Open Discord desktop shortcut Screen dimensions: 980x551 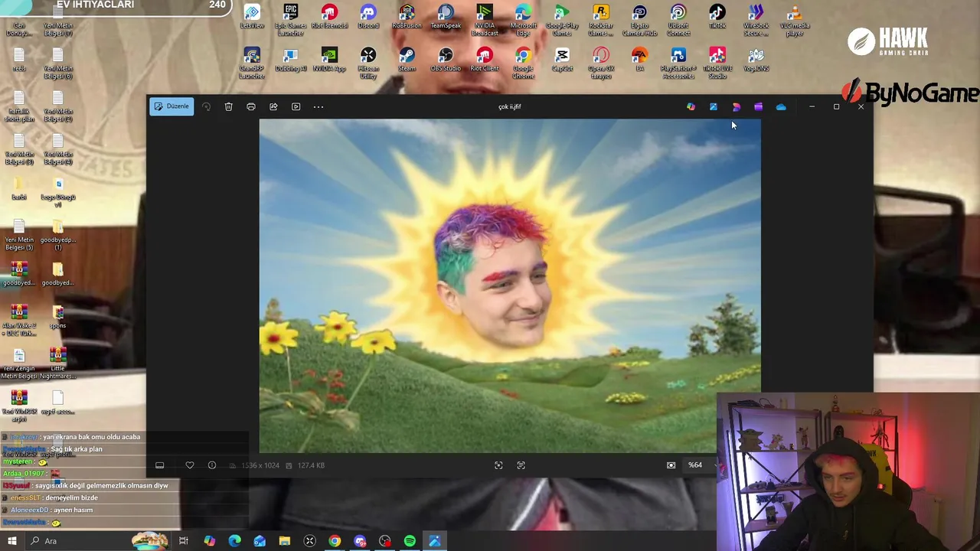point(368,17)
